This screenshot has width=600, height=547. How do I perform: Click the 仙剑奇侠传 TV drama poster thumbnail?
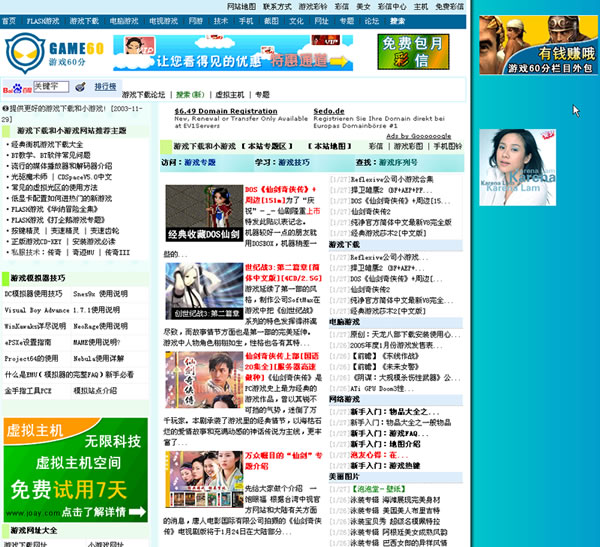[x=204, y=380]
